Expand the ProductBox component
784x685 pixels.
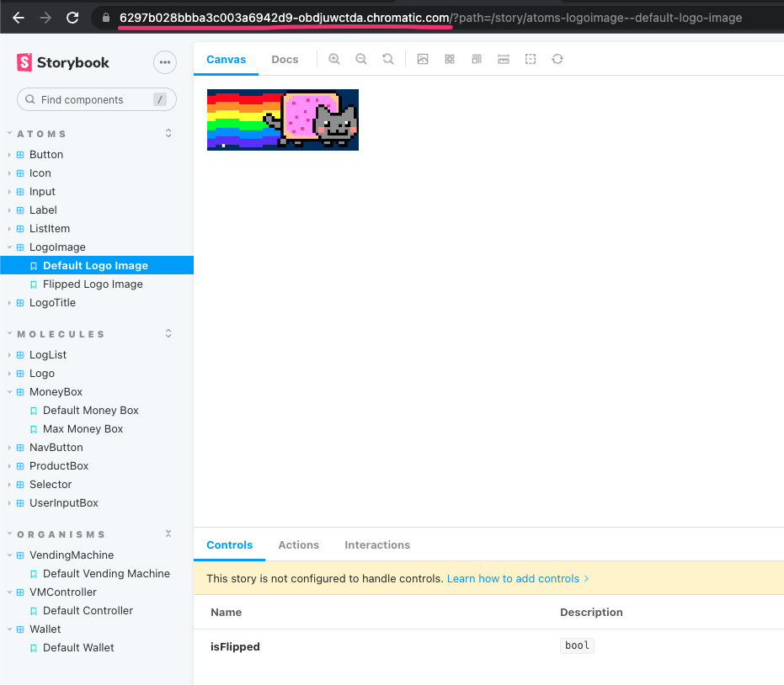pyautogui.click(x=58, y=465)
